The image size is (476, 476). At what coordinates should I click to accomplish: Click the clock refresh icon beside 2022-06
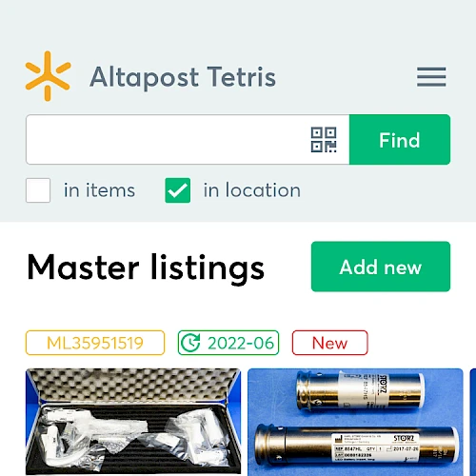(190, 343)
